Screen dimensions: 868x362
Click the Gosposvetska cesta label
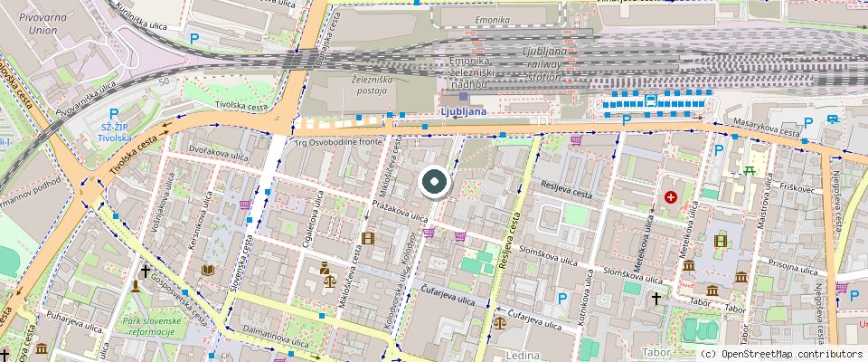(x=178, y=300)
